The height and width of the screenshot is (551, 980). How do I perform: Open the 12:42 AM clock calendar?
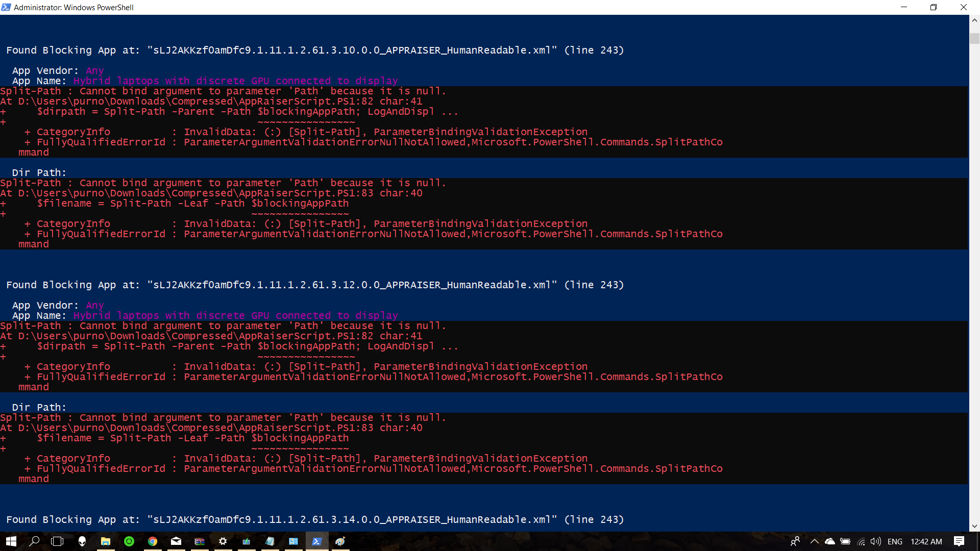click(x=926, y=541)
